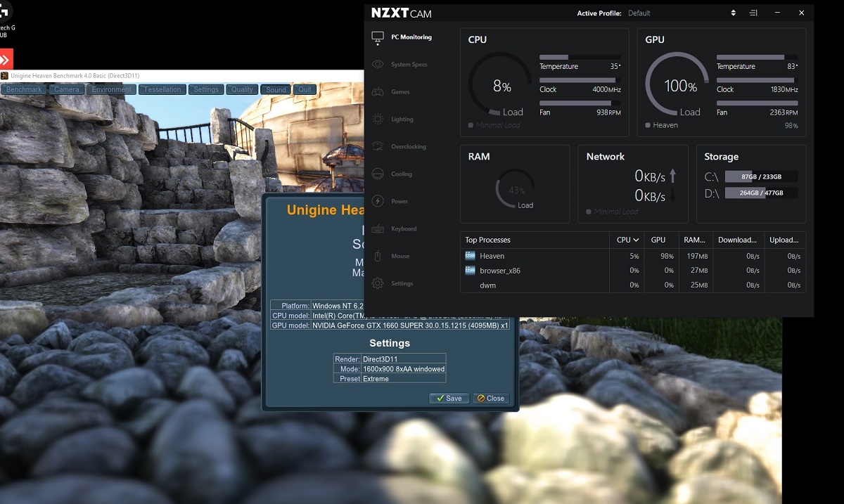Screen dimensions: 844x504
Task: Open Settings menu in Heaven toolbar
Action: click(206, 90)
